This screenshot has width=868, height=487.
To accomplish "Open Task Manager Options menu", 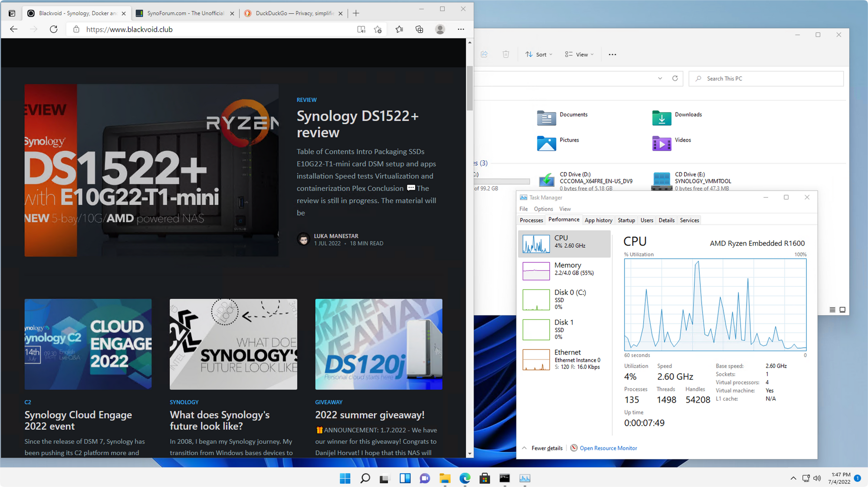I will (x=543, y=209).
